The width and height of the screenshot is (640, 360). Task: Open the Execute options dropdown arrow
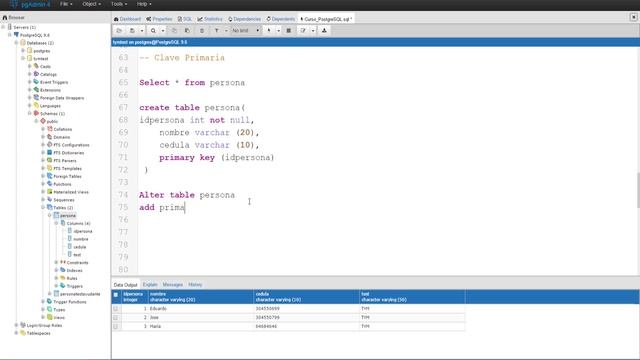click(x=278, y=31)
